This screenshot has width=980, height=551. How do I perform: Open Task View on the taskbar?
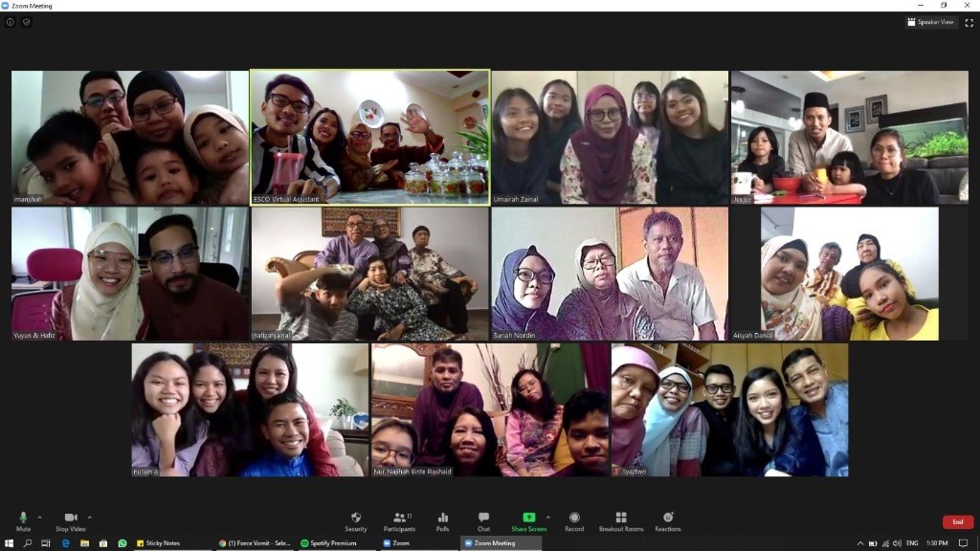click(x=46, y=543)
